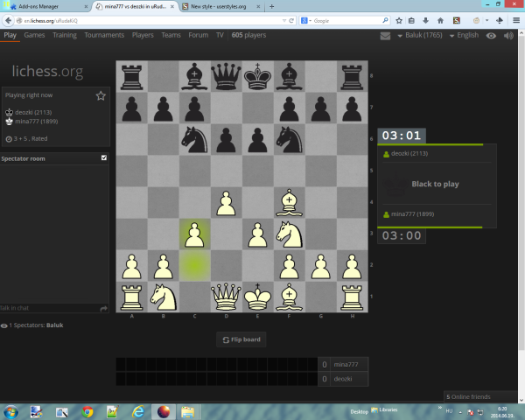Switch to New style - userstyles.org tab
Screen dimensions: 525x420
click(x=221, y=6)
